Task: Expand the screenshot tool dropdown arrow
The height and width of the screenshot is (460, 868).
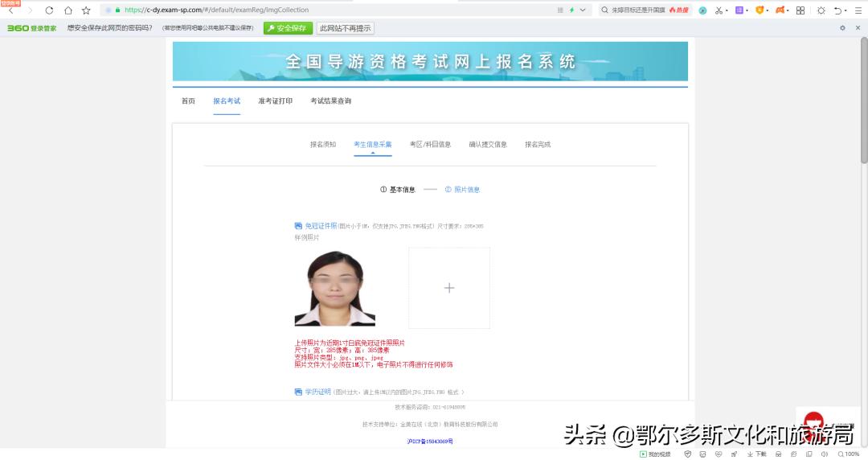Action: tap(727, 10)
